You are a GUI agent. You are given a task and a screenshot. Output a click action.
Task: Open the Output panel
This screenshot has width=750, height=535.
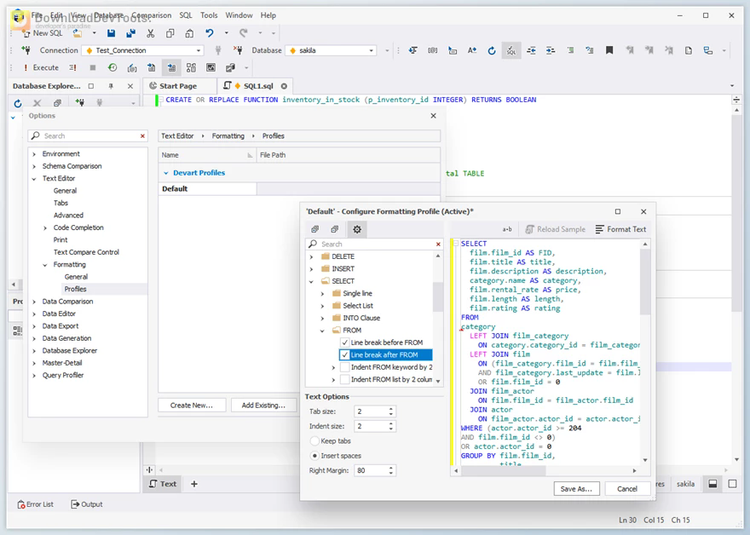(87, 504)
